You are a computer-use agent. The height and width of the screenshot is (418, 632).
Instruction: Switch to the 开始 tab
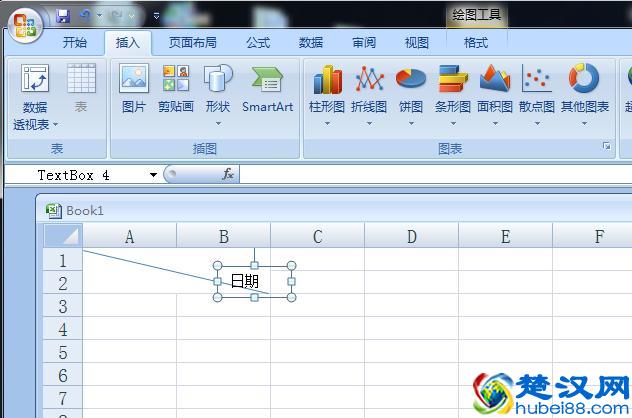tap(75, 42)
